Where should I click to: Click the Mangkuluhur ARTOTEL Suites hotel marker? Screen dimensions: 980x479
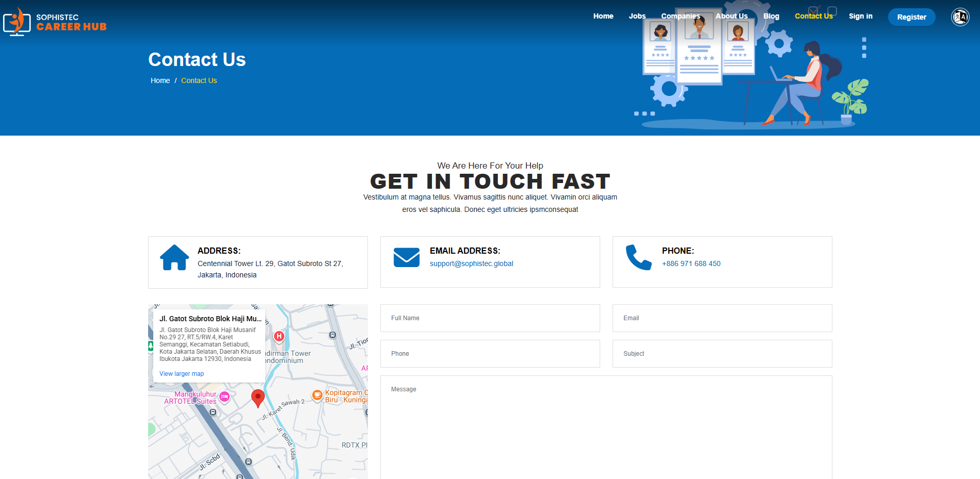coord(224,397)
